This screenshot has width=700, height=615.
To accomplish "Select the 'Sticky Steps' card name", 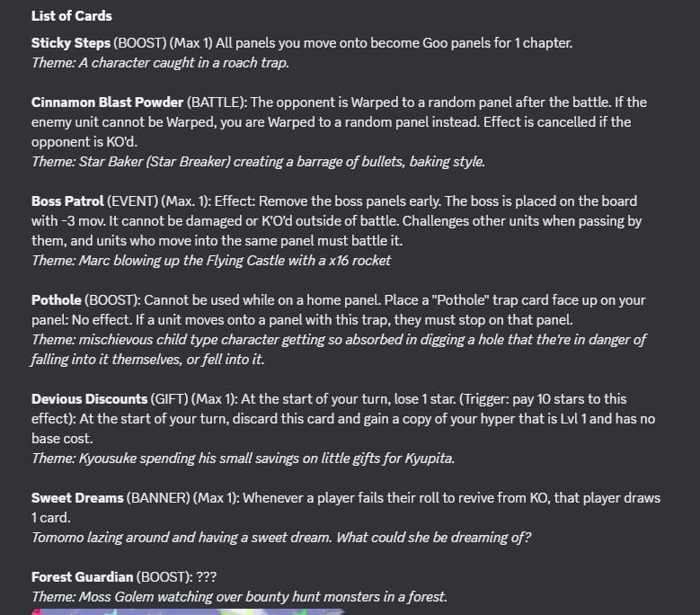I will [x=71, y=43].
